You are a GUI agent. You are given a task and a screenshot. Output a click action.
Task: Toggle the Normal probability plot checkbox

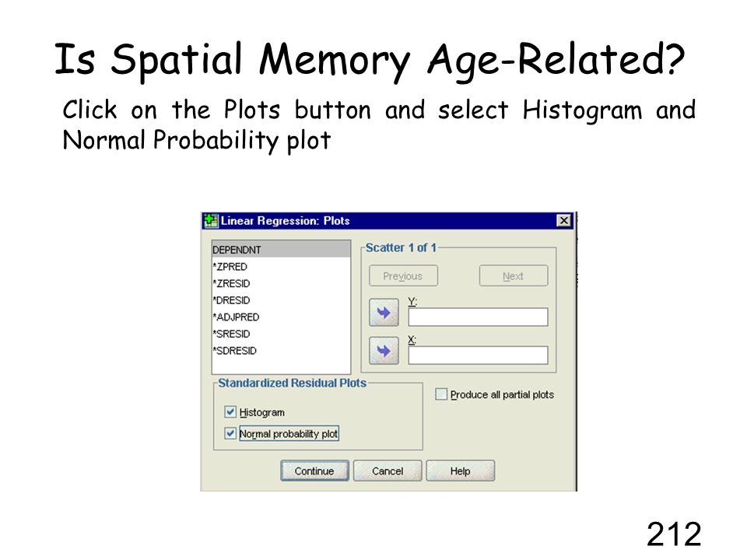pyautogui.click(x=230, y=433)
